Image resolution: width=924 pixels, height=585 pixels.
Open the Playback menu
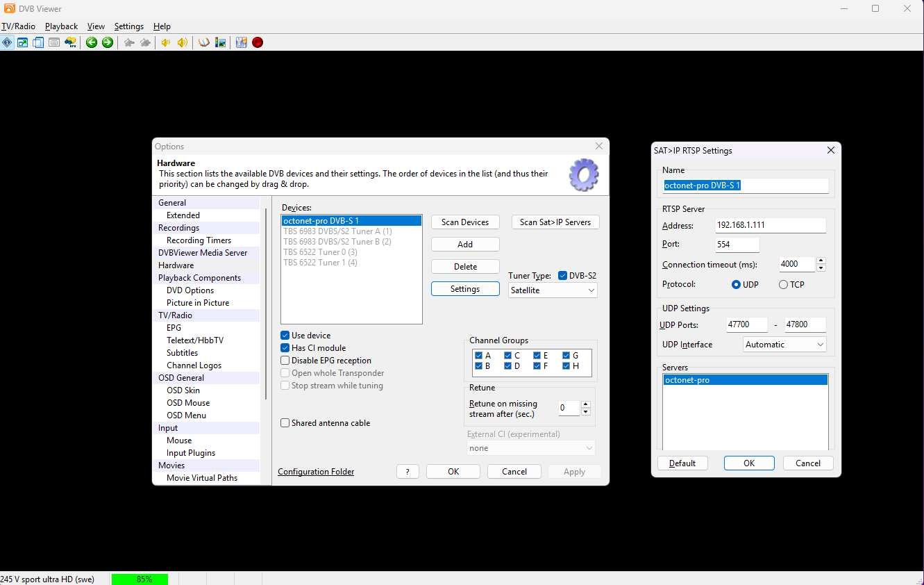click(61, 26)
